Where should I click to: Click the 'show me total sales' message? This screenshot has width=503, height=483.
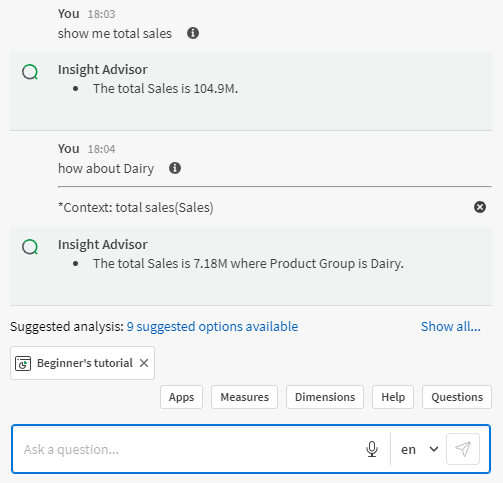pos(115,33)
